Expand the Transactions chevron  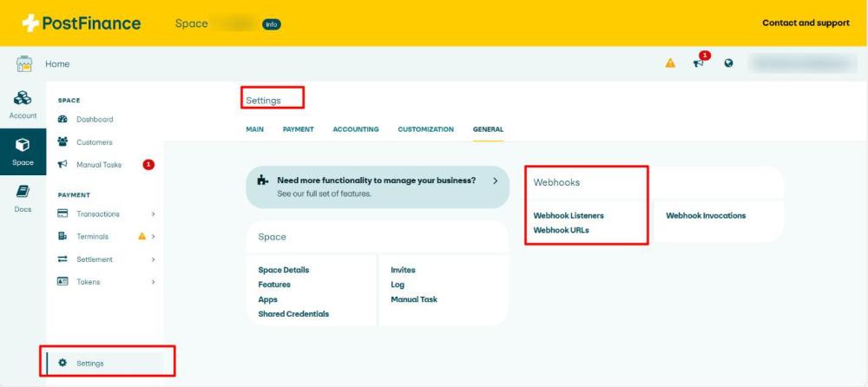coord(154,213)
